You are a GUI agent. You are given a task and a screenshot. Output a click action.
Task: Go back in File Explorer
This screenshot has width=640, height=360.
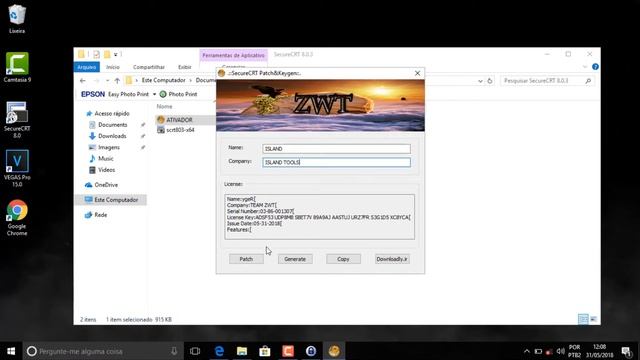(83, 80)
